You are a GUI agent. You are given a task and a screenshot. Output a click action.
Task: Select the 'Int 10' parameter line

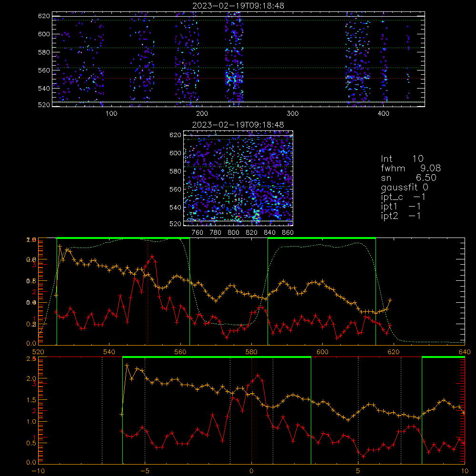point(402,159)
